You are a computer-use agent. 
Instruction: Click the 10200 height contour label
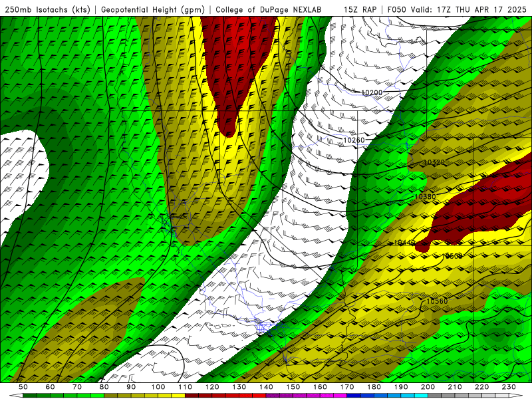372,92
